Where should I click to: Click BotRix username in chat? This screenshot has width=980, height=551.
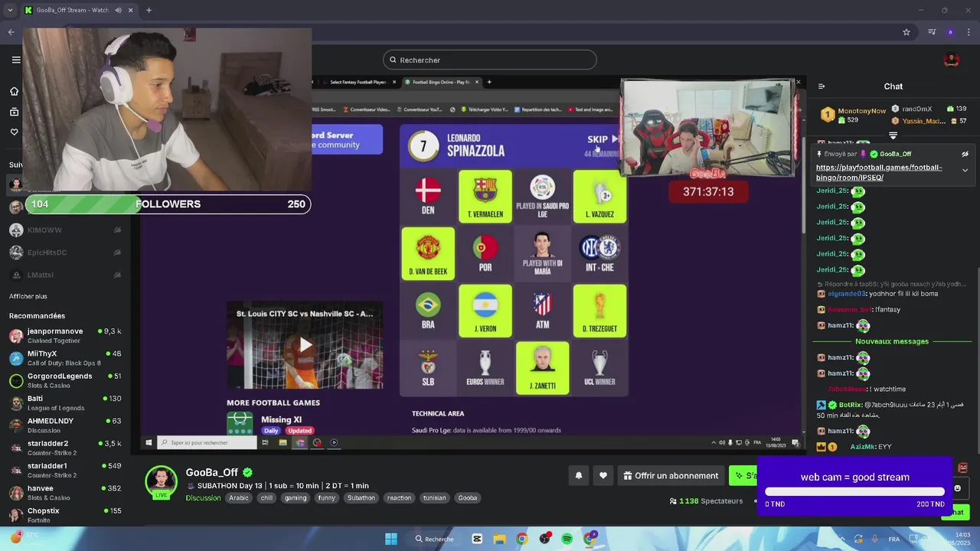851,405
